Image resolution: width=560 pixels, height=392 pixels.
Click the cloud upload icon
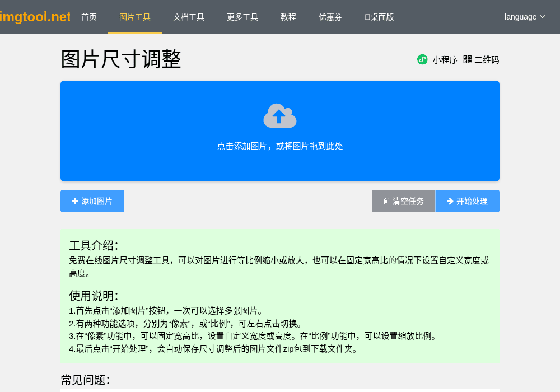coord(279,116)
